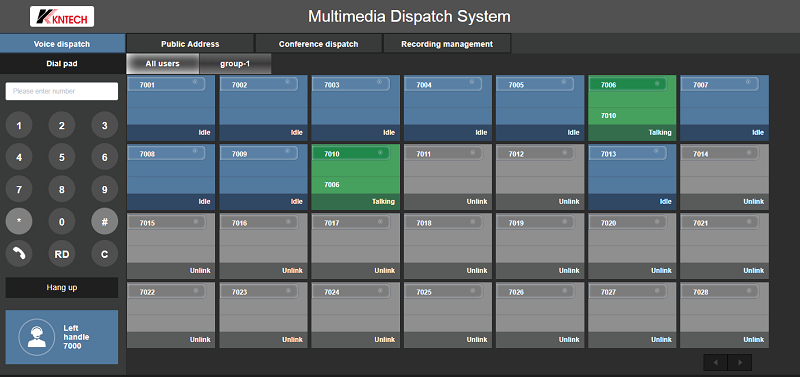Image resolution: width=800 pixels, height=377 pixels.
Task: Click the small circle icon on talking extension 7010
Action: (x=380, y=152)
